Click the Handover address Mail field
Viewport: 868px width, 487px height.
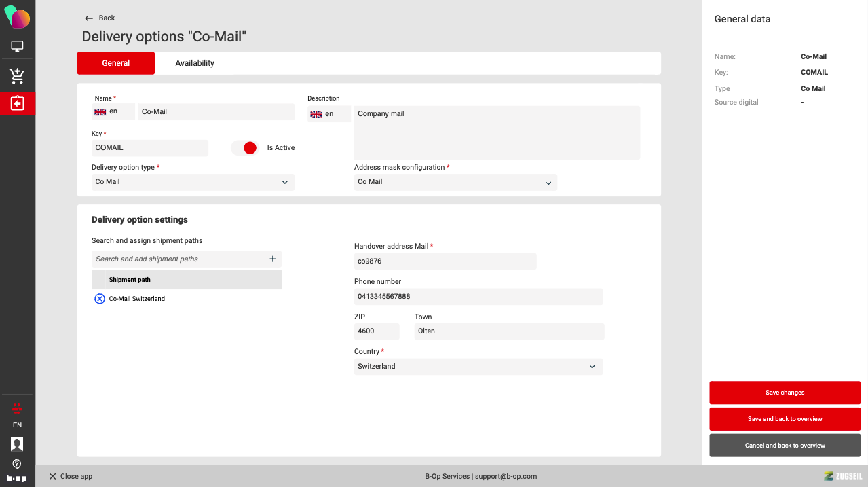click(445, 261)
